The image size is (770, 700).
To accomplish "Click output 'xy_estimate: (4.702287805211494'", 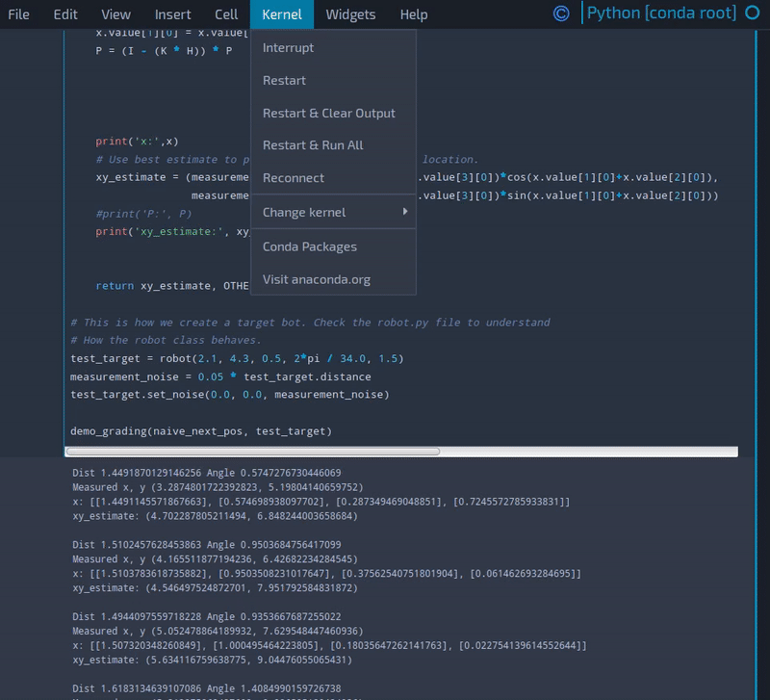I will (215, 516).
